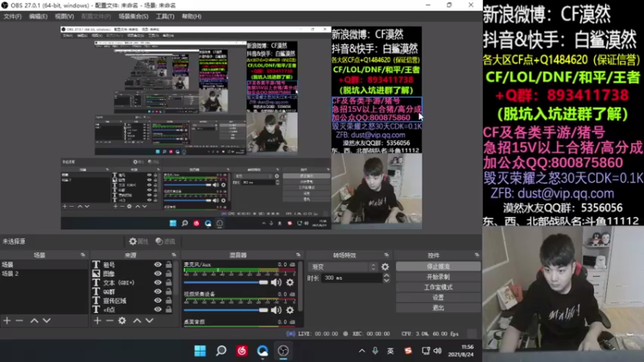The width and height of the screenshot is (644, 362).
Task: Add a new source with the plus icon
Action: (x=97, y=320)
